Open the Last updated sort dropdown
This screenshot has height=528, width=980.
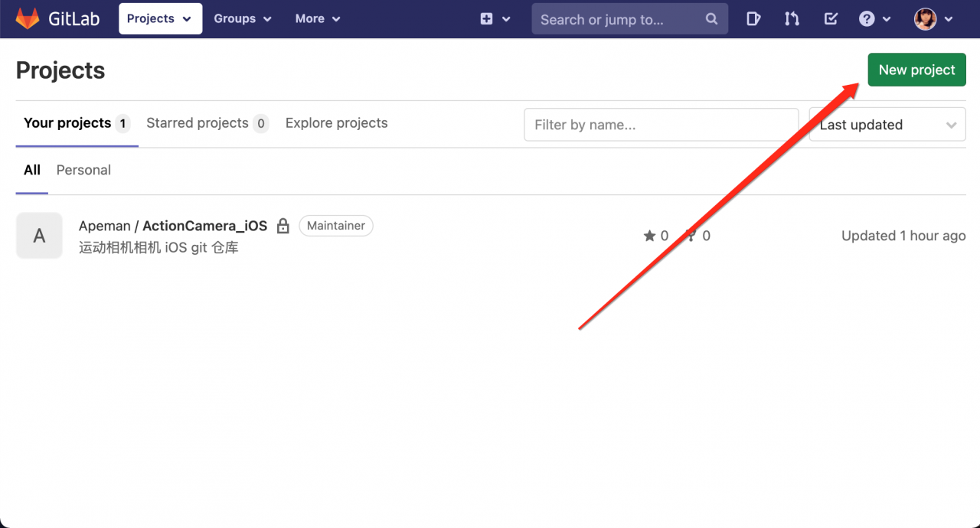click(x=887, y=124)
